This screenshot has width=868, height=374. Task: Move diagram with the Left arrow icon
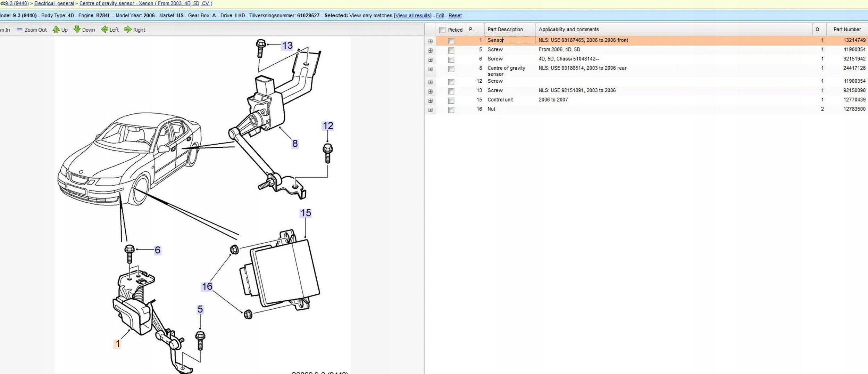click(x=105, y=30)
